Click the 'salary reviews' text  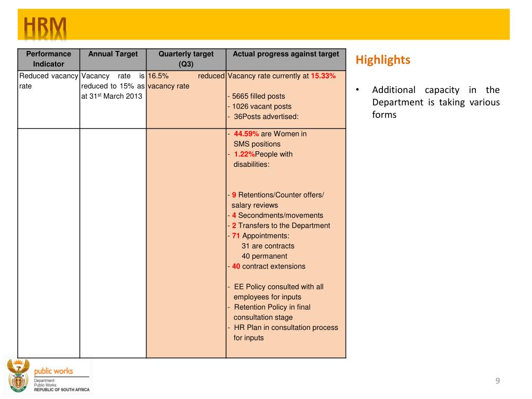click(x=255, y=205)
